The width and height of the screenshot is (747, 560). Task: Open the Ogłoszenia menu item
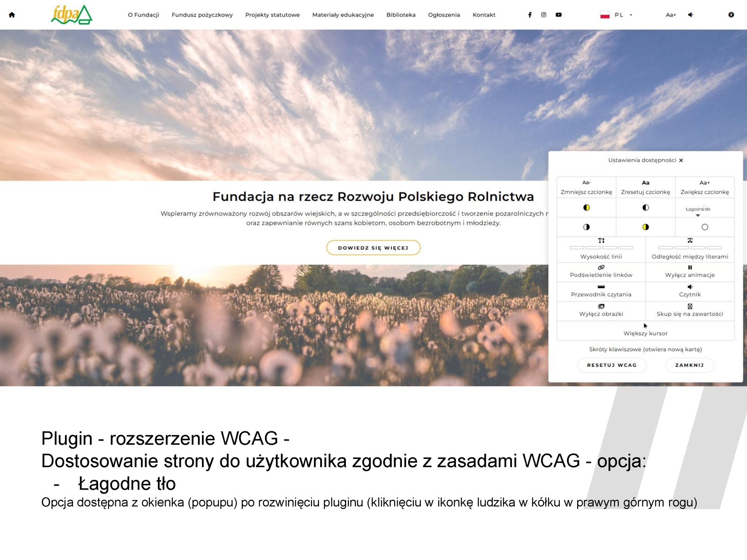tap(444, 15)
